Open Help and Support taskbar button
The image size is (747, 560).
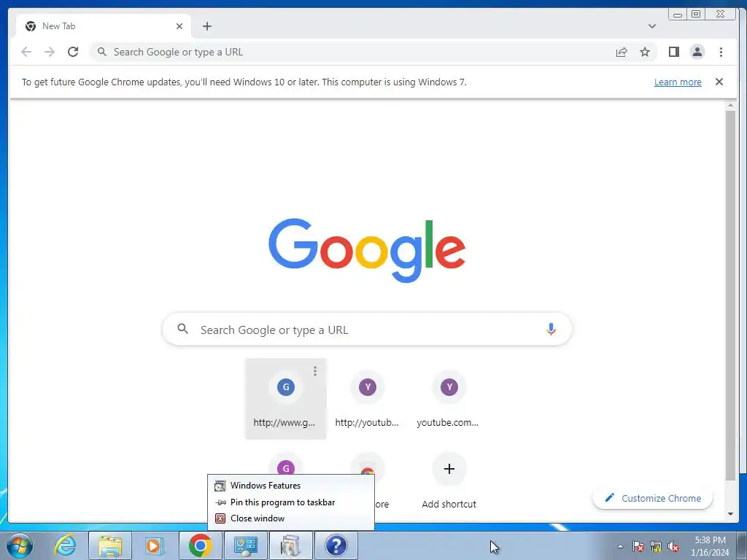[x=336, y=545]
